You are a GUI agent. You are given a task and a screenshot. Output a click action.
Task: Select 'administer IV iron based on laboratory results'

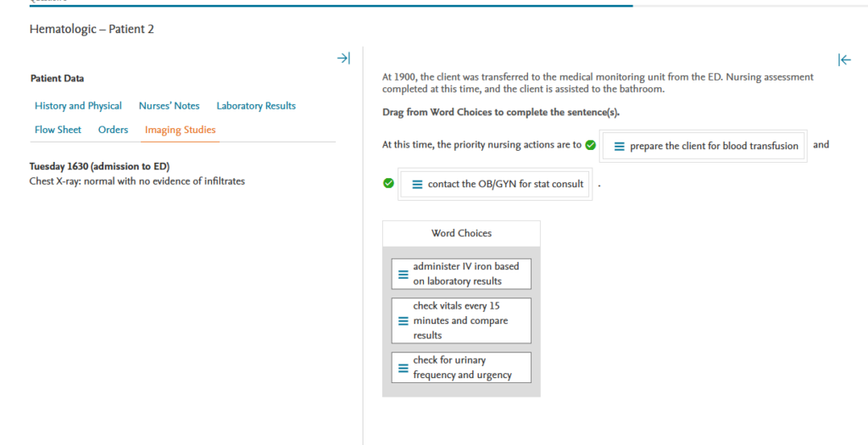click(x=465, y=274)
